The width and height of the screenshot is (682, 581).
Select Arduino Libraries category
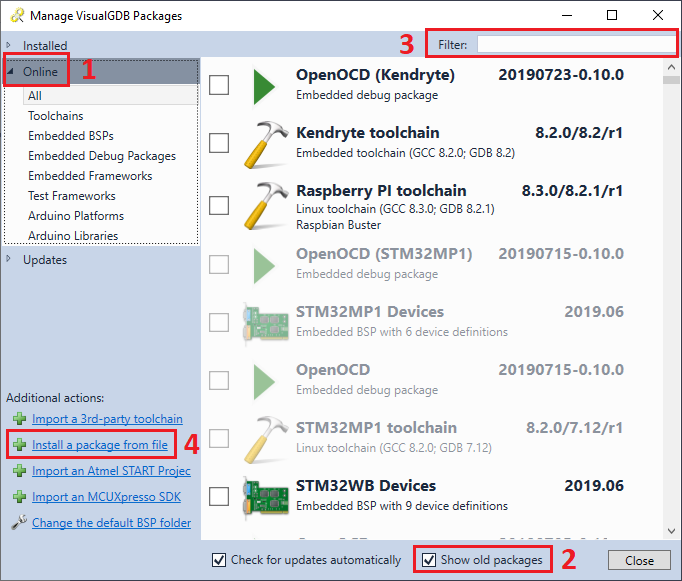point(73,236)
